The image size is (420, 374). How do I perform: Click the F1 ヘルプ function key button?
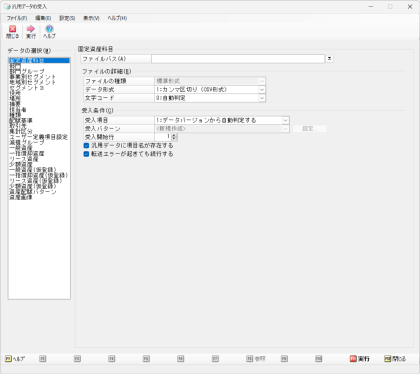15,359
